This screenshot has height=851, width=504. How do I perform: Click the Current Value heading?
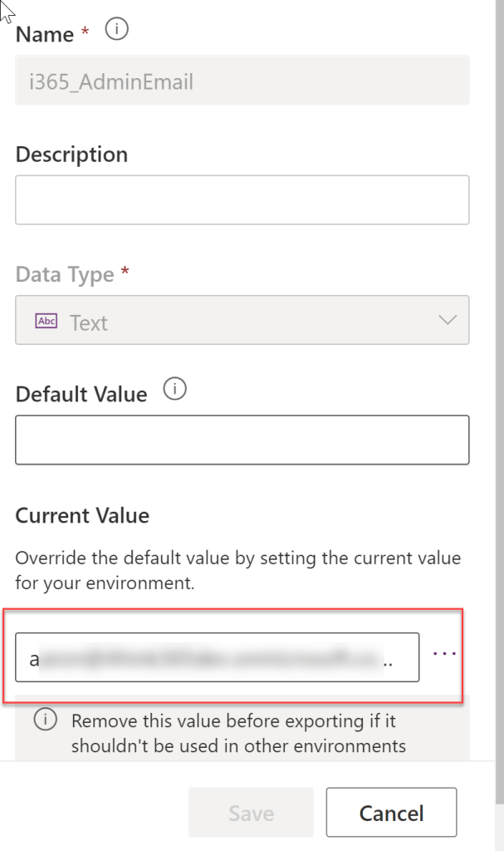tap(82, 515)
